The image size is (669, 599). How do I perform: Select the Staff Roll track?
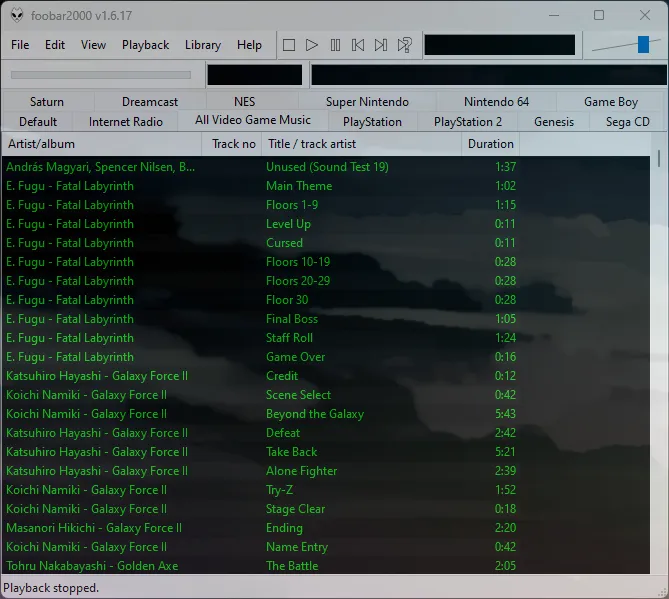[x=326, y=338]
